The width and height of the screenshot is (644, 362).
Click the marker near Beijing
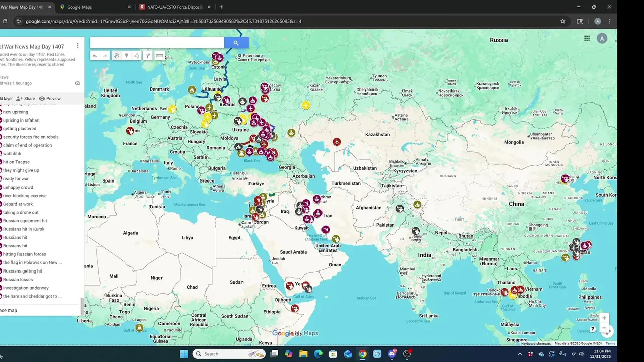[x=565, y=178]
